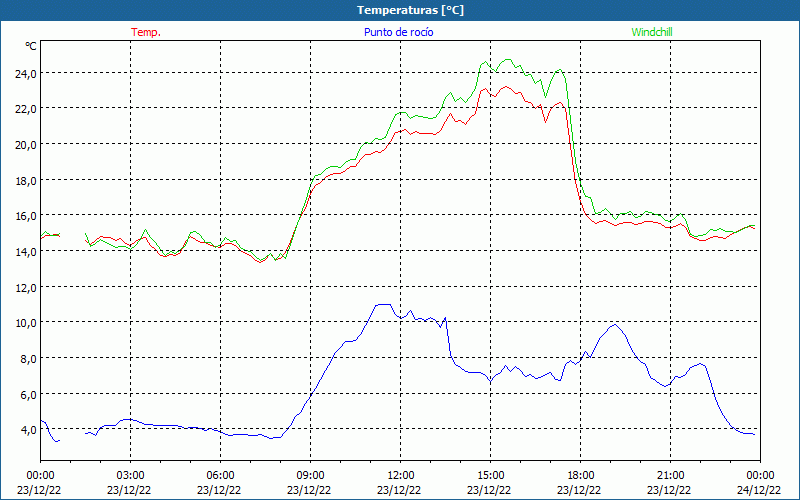Click the 6,0 y-axis value
800x500 pixels.
coord(28,394)
